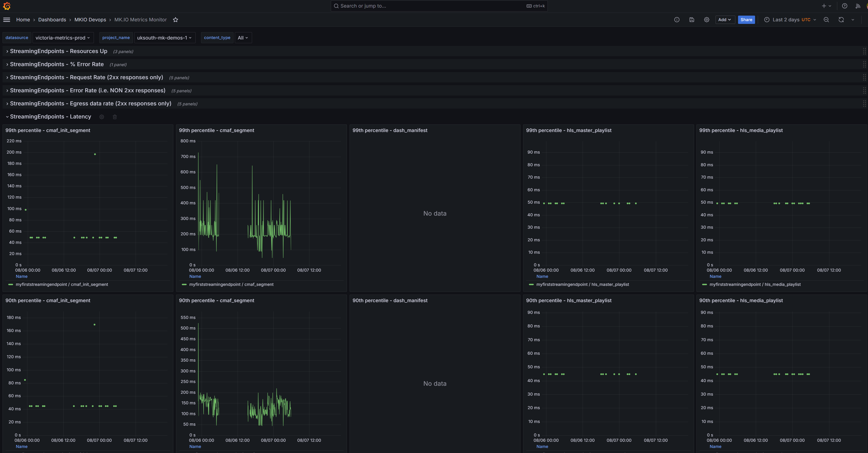Click the zoom out time range icon
This screenshot has width=868, height=453.
click(x=826, y=20)
